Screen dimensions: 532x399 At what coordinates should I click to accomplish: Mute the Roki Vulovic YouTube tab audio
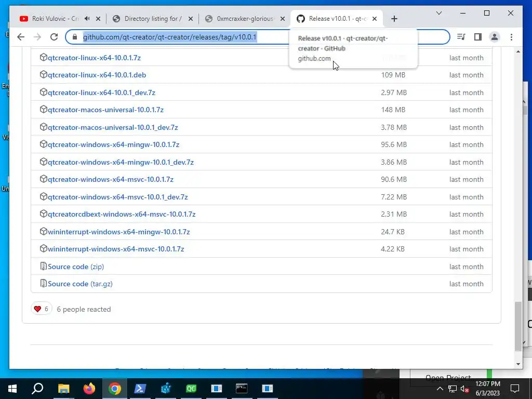[x=87, y=19]
